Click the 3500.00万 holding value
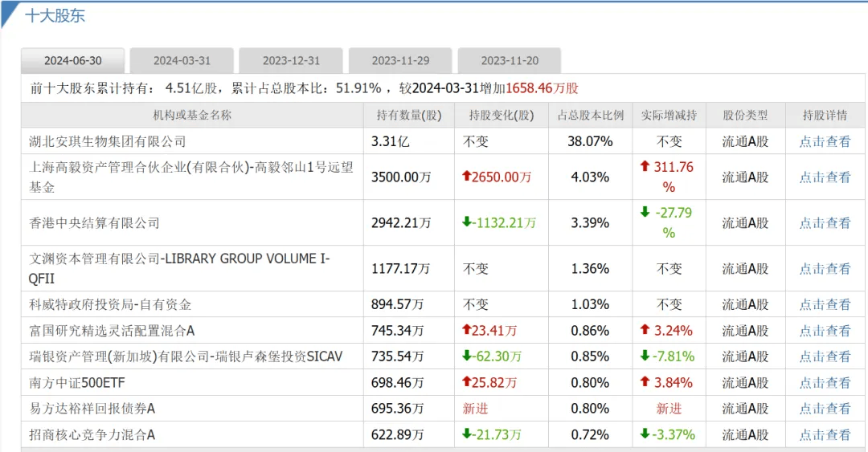Screen dimensions: 868x452 [x=401, y=177]
